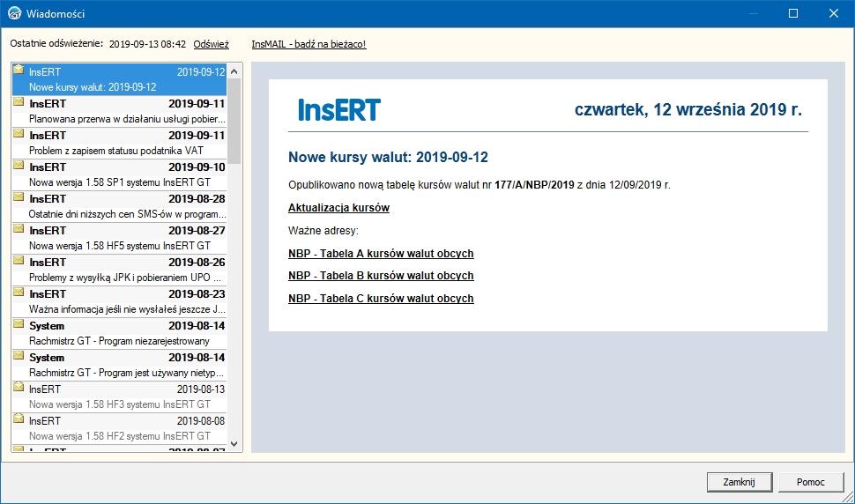Image resolution: width=855 pixels, height=504 pixels.
Task: Click envelope icon of 'Program jest używany' System message
Action: coord(19,355)
